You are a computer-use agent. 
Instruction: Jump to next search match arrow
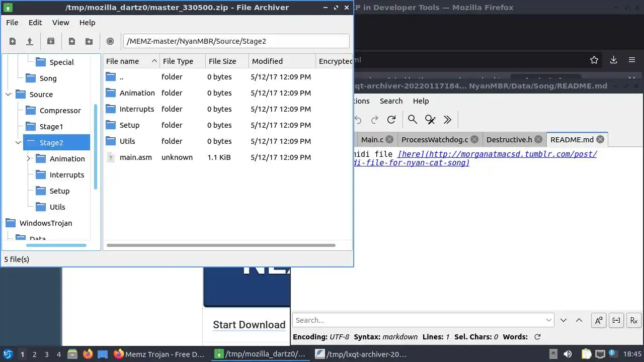[563, 320]
